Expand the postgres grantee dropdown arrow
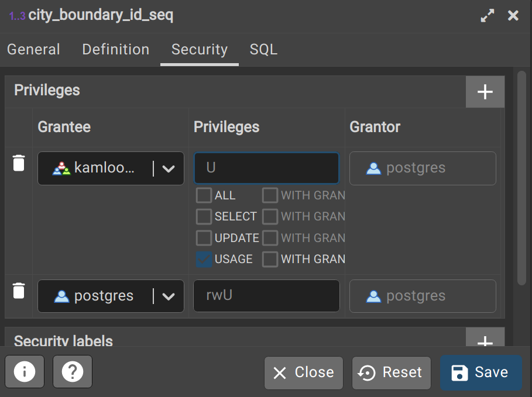 click(x=169, y=296)
